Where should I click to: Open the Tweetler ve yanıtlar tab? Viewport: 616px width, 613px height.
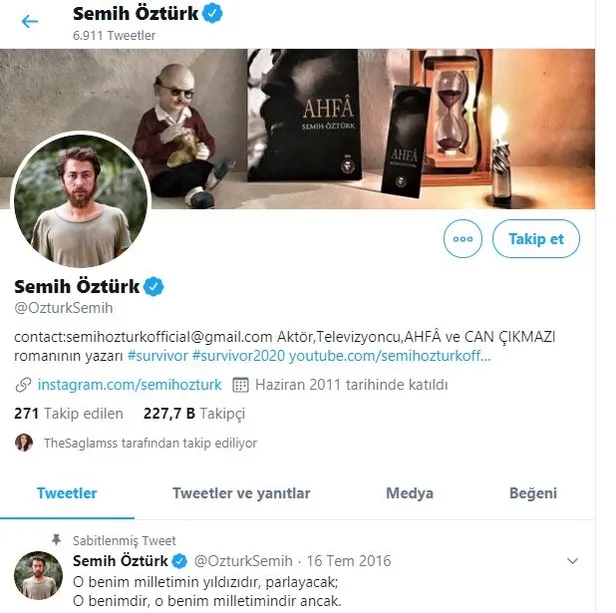241,493
